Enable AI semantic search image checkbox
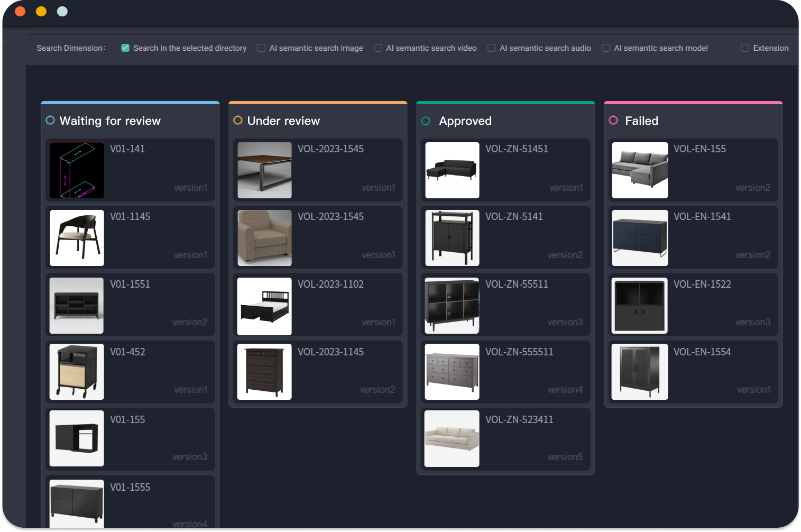This screenshot has height=532, width=801. click(261, 48)
